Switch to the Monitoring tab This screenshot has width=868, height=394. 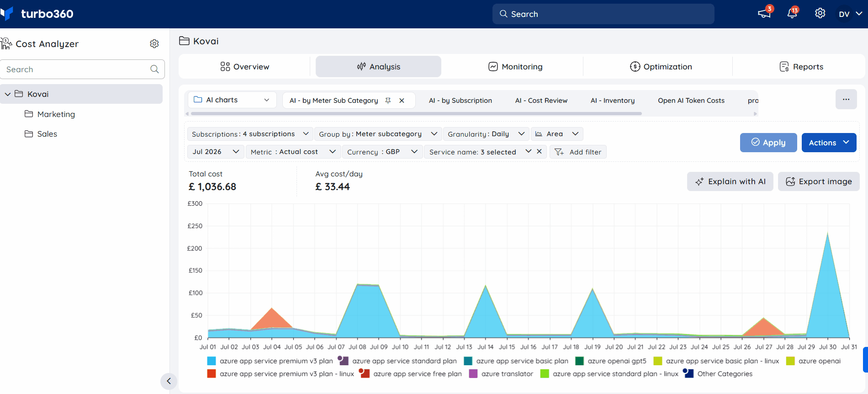[515, 67]
